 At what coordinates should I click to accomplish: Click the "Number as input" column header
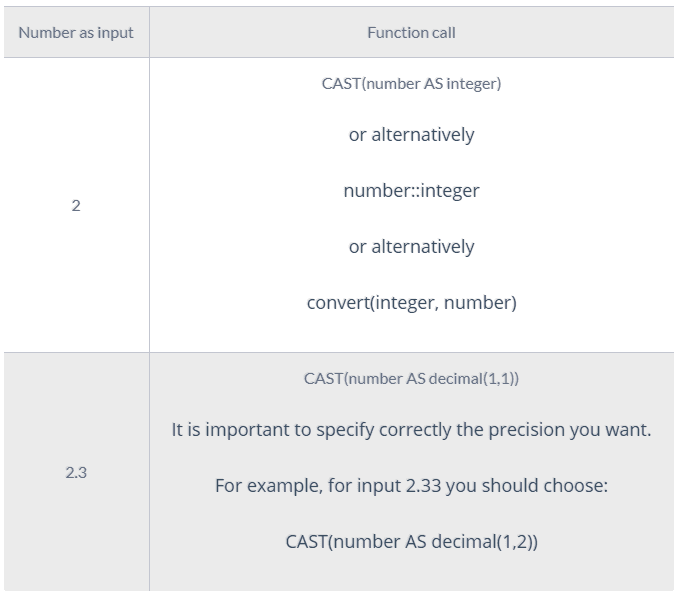click(76, 33)
